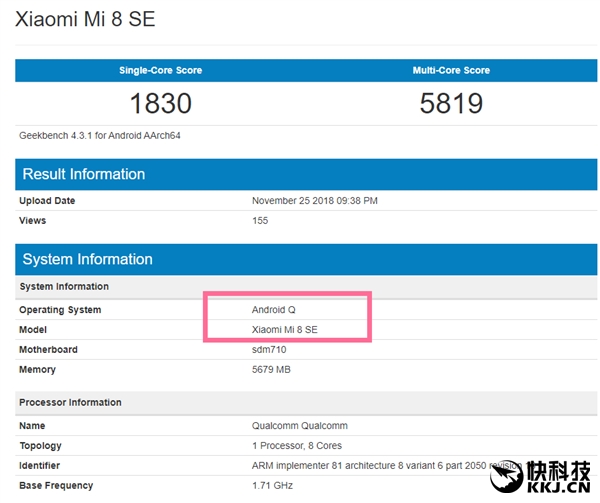Select the 1.71 GHz frequency value
Image resolution: width=600 pixels, height=503 pixels.
tap(272, 485)
